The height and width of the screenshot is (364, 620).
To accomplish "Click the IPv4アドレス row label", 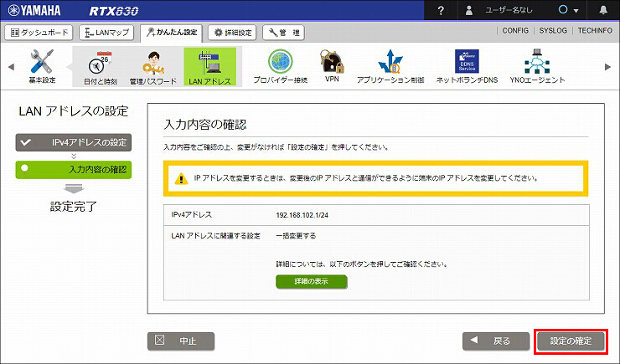I will click(192, 215).
